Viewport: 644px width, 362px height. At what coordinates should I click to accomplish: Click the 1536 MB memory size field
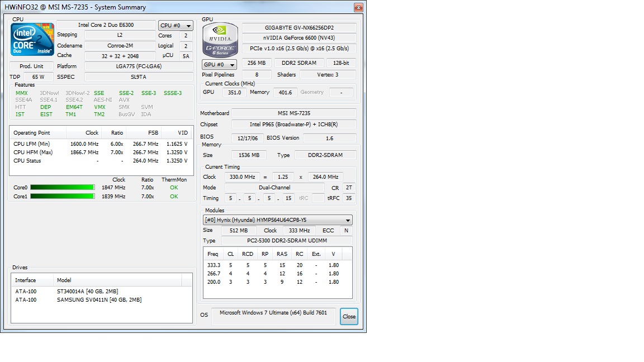pyautogui.click(x=249, y=155)
